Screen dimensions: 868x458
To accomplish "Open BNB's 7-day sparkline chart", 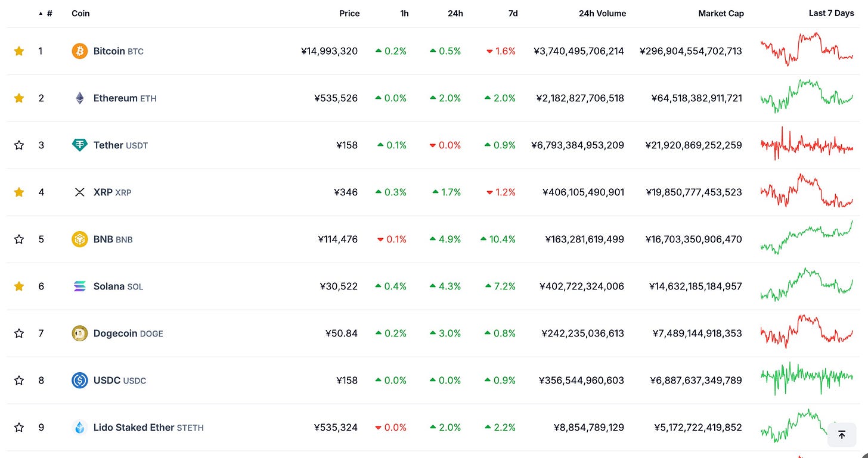I will tap(807, 237).
